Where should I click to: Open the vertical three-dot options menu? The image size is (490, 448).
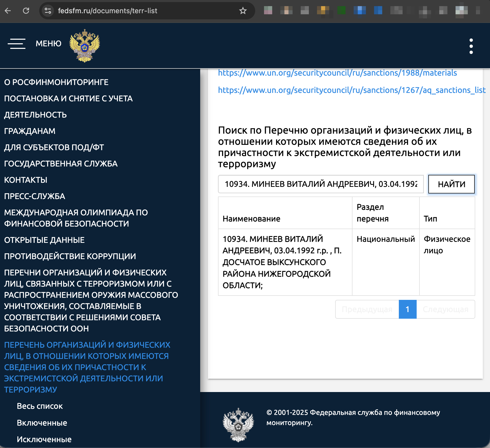tap(471, 47)
